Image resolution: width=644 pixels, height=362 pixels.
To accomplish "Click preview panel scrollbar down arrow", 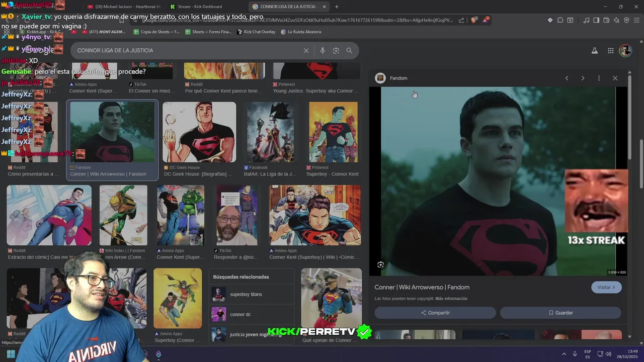I will pos(629,336).
